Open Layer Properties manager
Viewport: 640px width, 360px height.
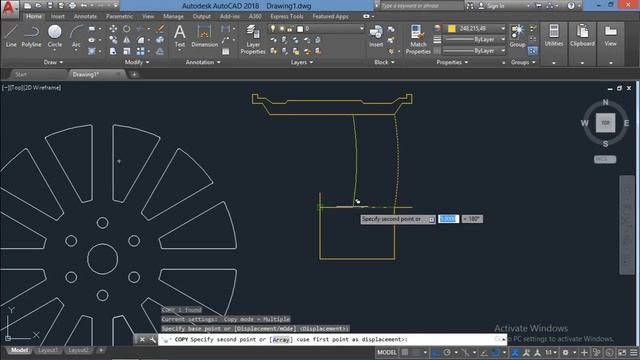point(253,39)
